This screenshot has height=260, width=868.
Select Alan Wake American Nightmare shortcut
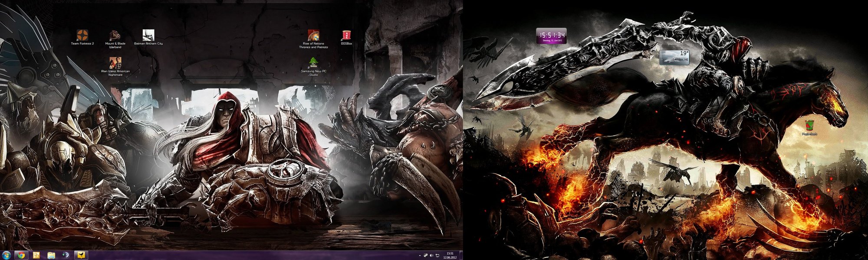[x=115, y=63]
